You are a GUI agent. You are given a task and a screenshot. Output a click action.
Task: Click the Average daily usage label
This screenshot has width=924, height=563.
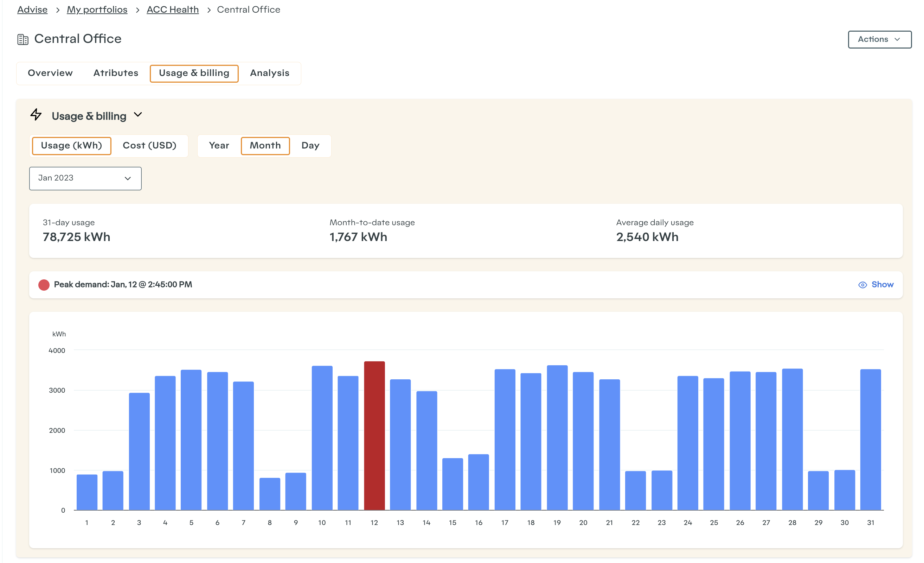point(655,223)
